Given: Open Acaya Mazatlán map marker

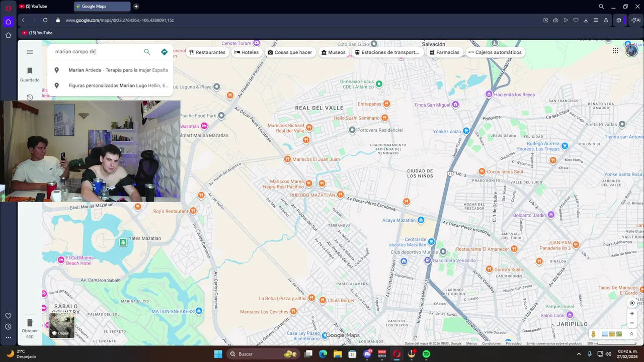Looking at the screenshot, I should (x=421, y=220).
